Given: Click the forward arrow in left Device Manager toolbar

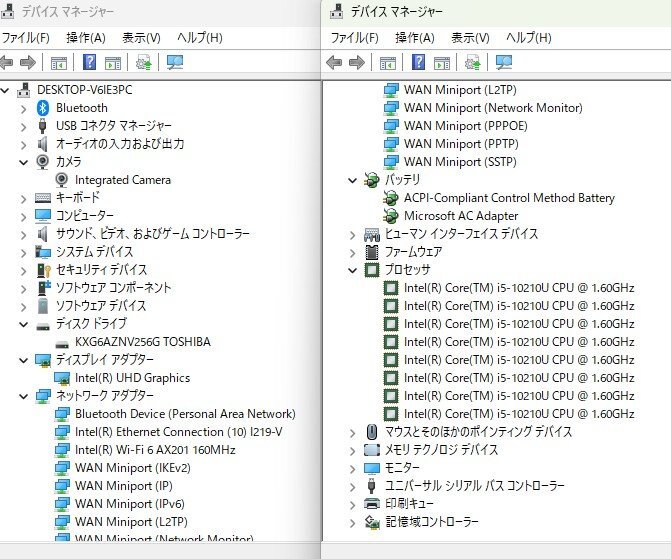Looking at the screenshot, I should point(28,63).
